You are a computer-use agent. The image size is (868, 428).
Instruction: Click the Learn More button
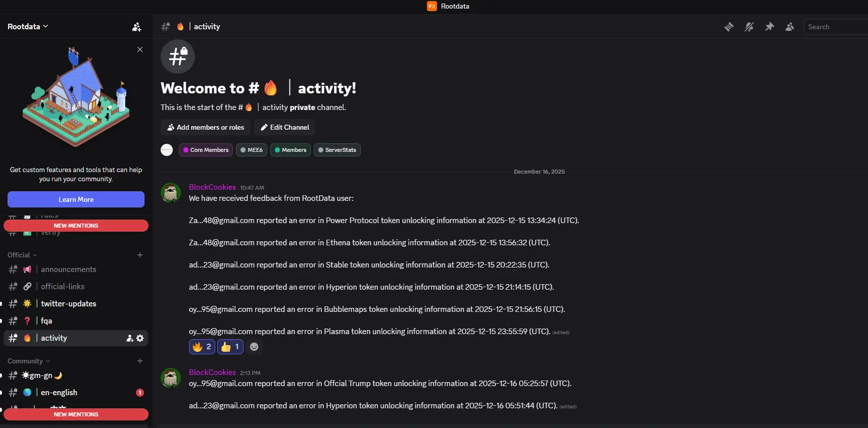point(76,199)
